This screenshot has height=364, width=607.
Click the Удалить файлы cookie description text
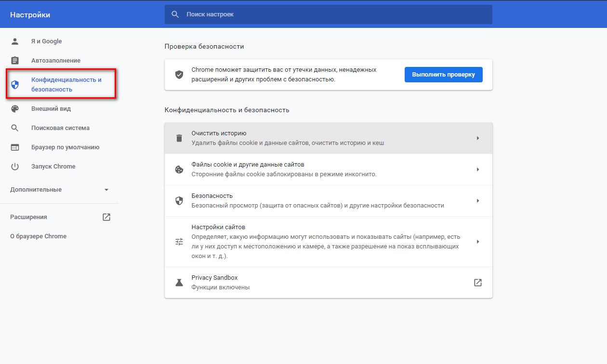(x=288, y=143)
